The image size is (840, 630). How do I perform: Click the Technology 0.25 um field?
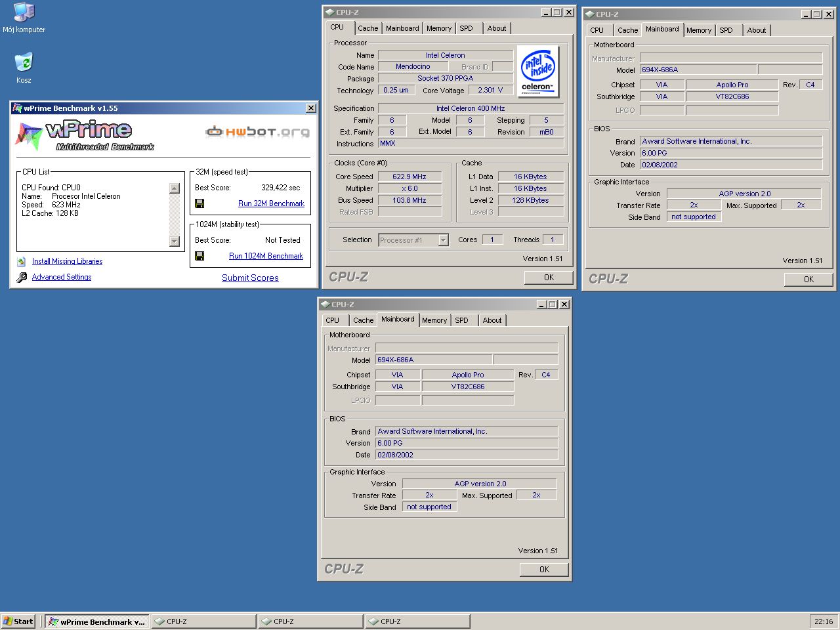coord(396,91)
